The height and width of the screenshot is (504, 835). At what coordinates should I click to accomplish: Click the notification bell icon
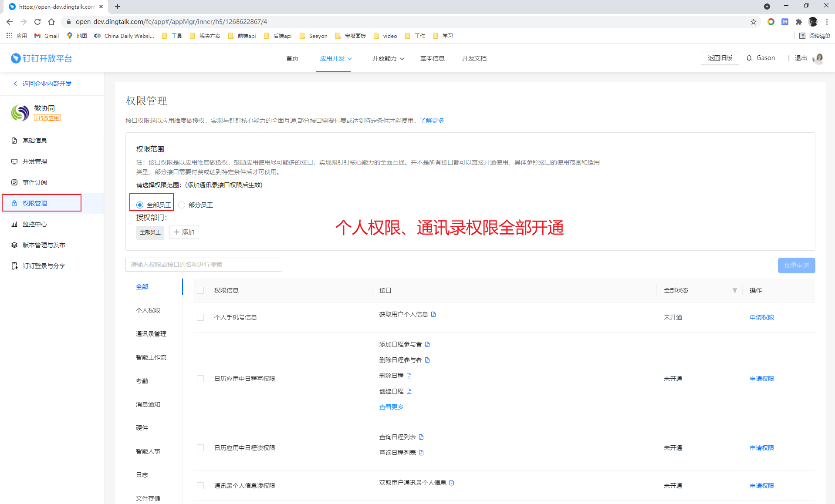[x=749, y=58]
